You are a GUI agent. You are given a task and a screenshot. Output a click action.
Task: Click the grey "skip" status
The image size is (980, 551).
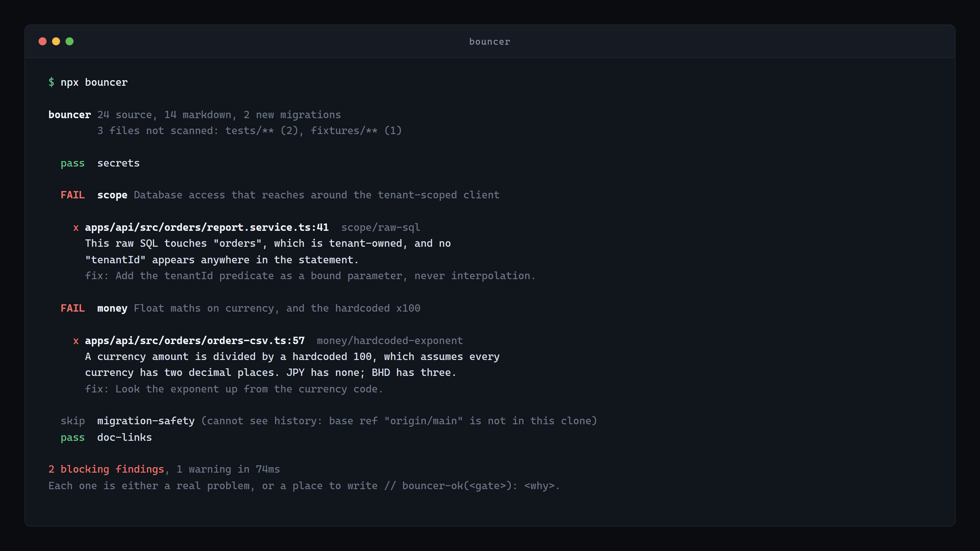click(x=73, y=421)
